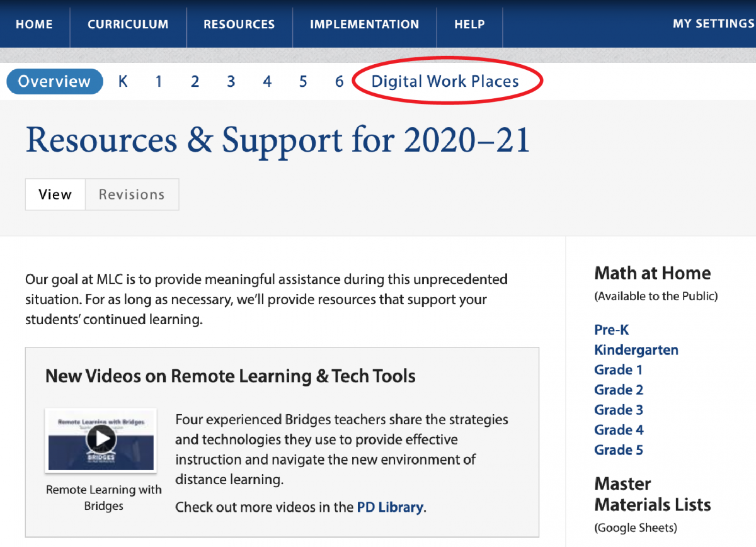Viewport: 756px width, 547px height.
Task: Open the Grade 4 Math at Home link
Action: tap(619, 430)
